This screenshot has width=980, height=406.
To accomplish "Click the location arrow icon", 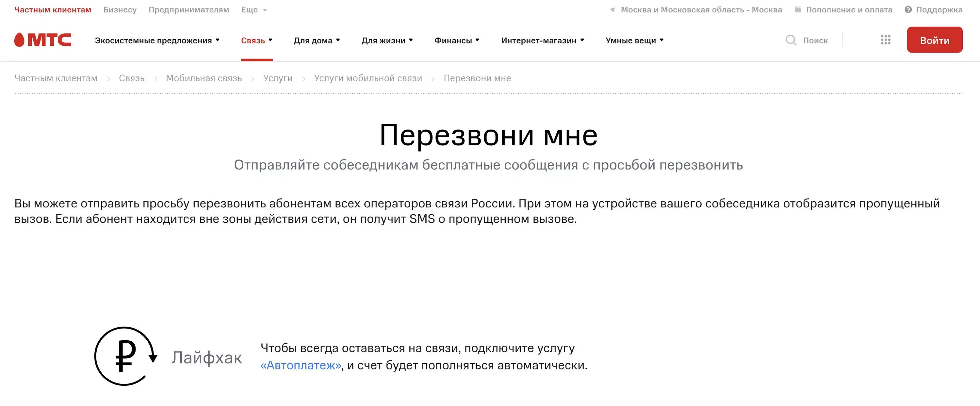I will 612,10.
